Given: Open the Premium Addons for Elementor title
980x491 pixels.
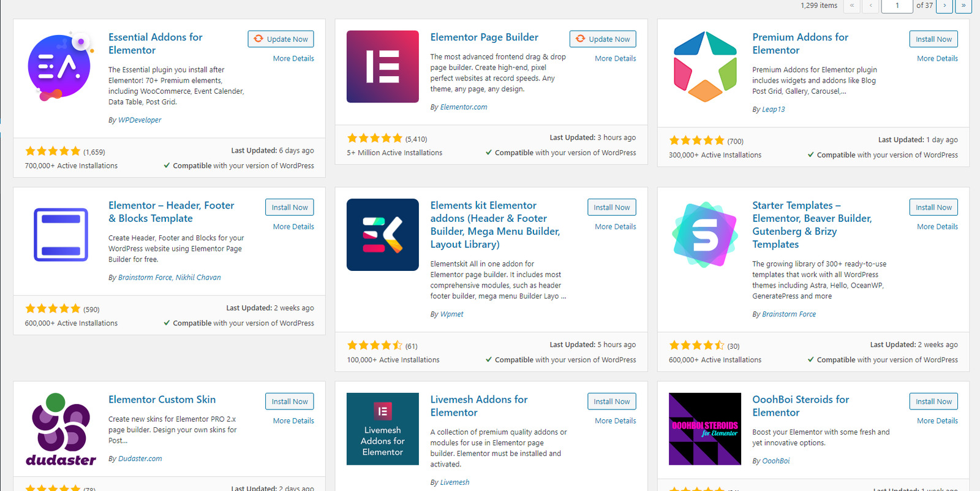Looking at the screenshot, I should [800, 44].
